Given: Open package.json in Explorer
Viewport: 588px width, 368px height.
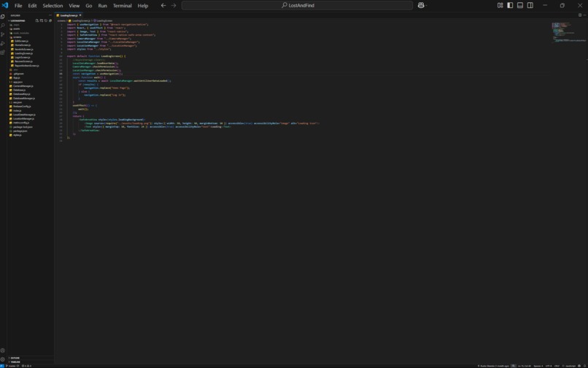Looking at the screenshot, I should (20, 131).
